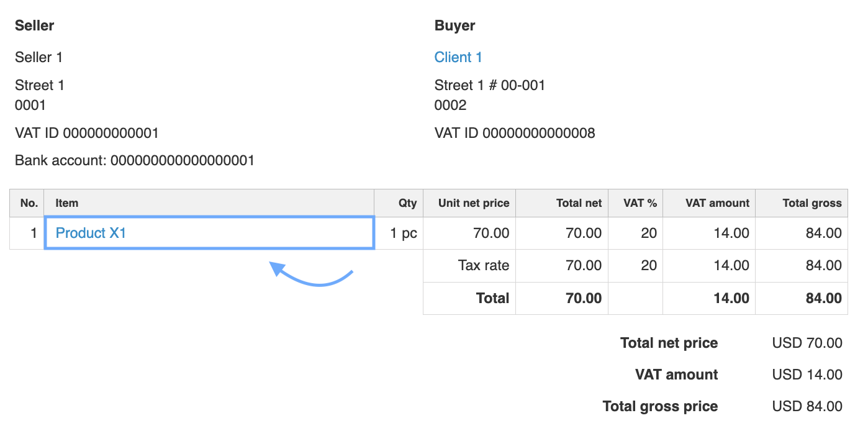Select the "Total net" column header

(x=579, y=203)
